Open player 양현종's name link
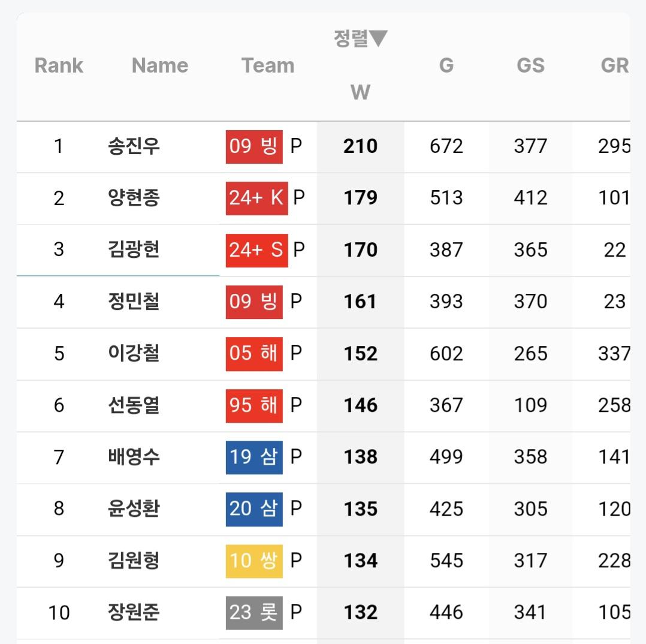Viewport: 646px width, 644px height. (134, 198)
